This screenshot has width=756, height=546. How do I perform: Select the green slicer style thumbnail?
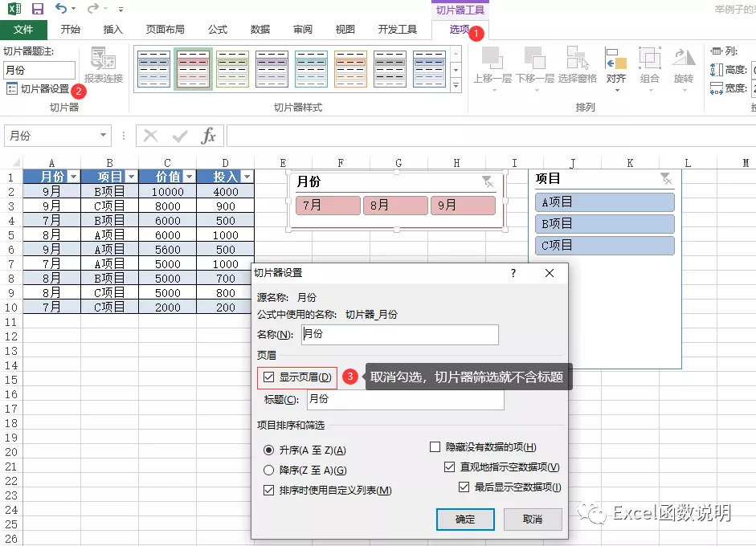click(232, 69)
